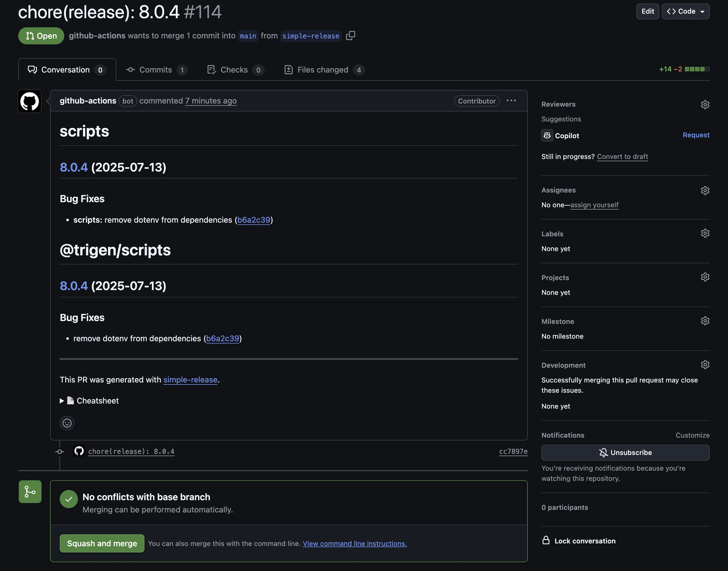Image resolution: width=728 pixels, height=571 pixels.
Task: Open the emoji reaction picker on the comment
Action: coord(67,423)
